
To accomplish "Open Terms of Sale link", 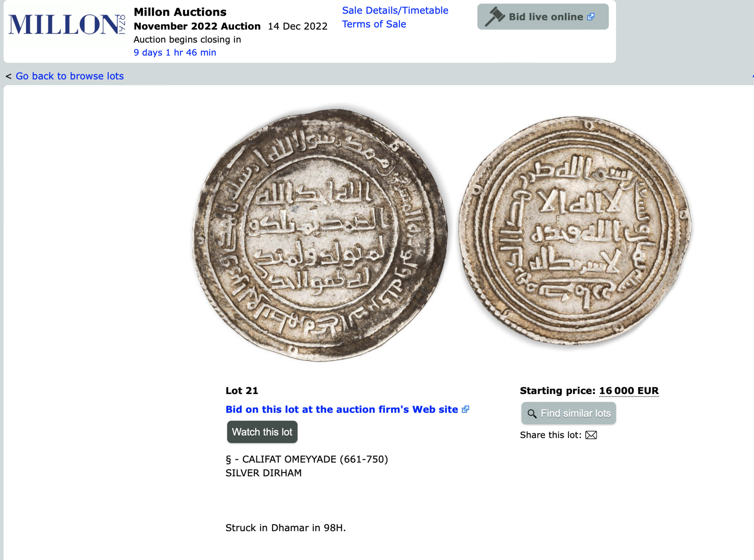I will tap(374, 24).
